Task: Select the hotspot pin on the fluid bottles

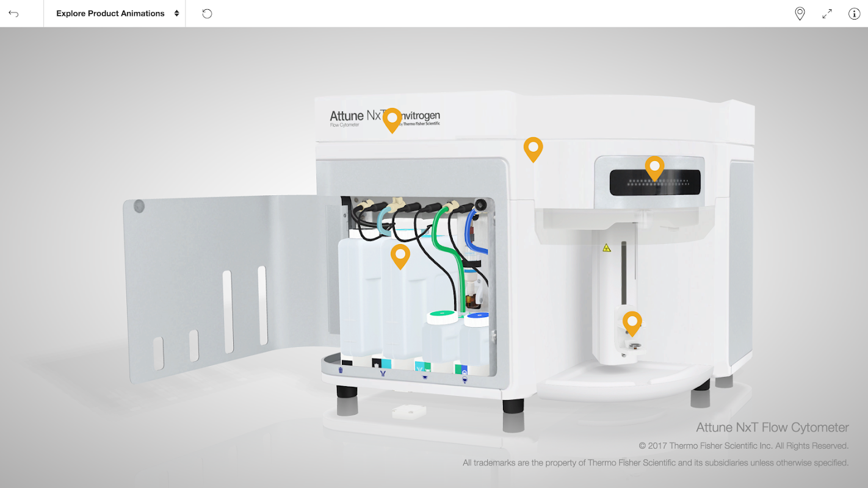Action: [x=400, y=257]
